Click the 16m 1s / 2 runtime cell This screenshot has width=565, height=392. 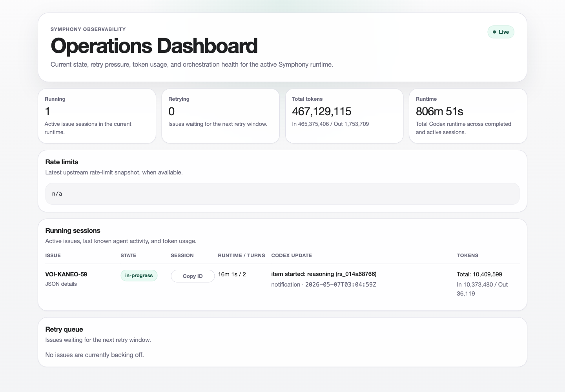point(232,274)
